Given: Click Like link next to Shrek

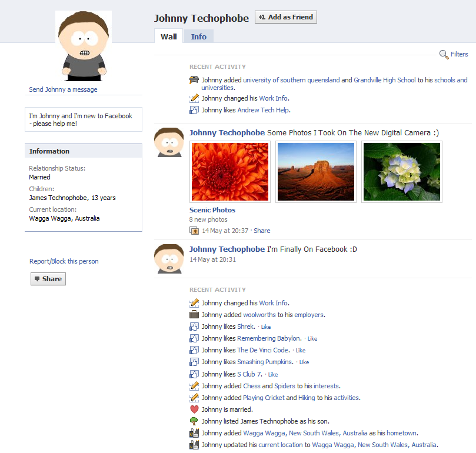Looking at the screenshot, I should tap(266, 327).
